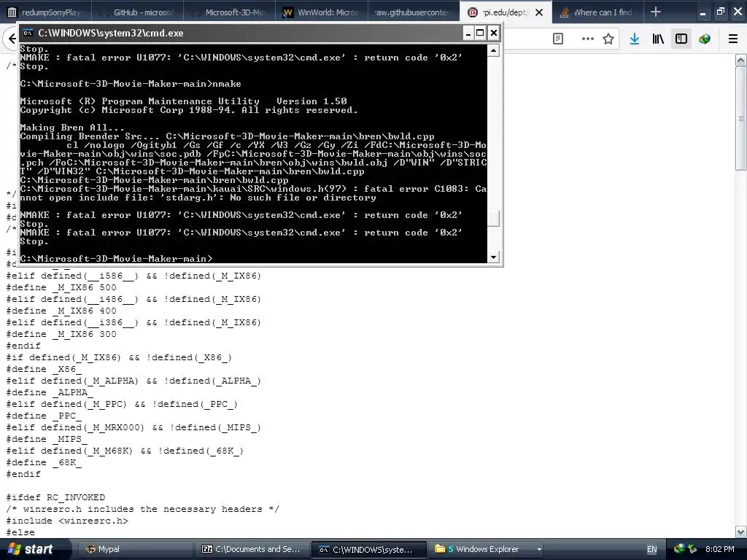Bookmark this page with star icon

coord(608,39)
